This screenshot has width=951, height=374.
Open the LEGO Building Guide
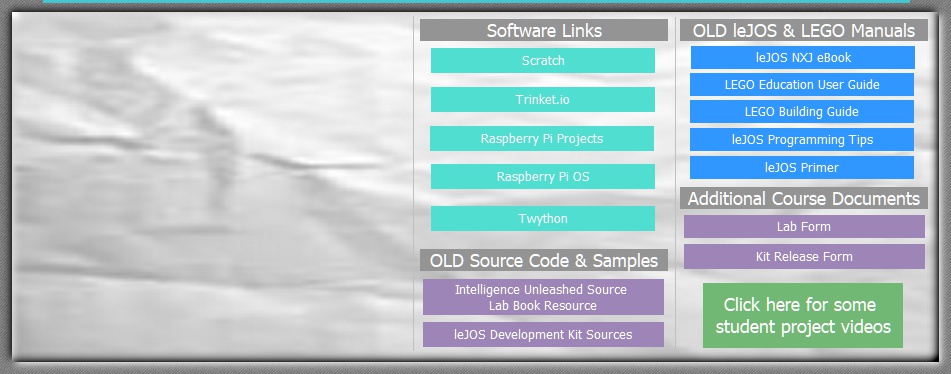802,112
